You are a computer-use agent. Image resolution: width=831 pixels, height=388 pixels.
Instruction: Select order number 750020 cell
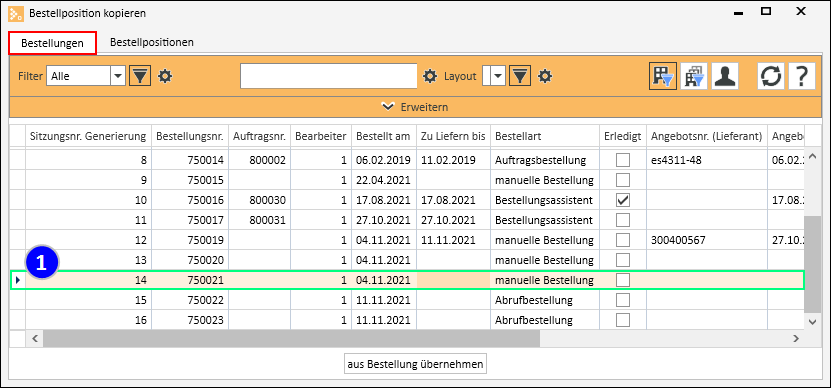[x=190, y=260]
